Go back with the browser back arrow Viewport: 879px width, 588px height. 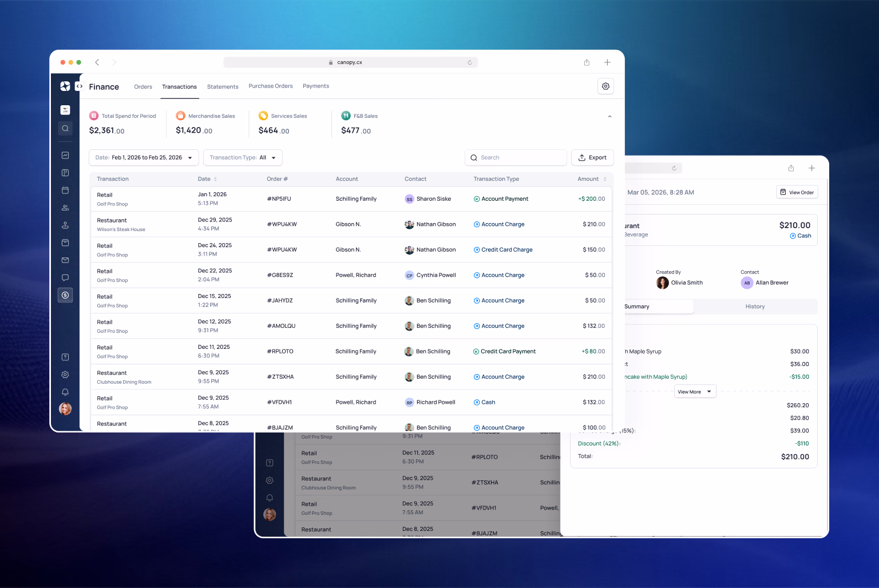(97, 62)
